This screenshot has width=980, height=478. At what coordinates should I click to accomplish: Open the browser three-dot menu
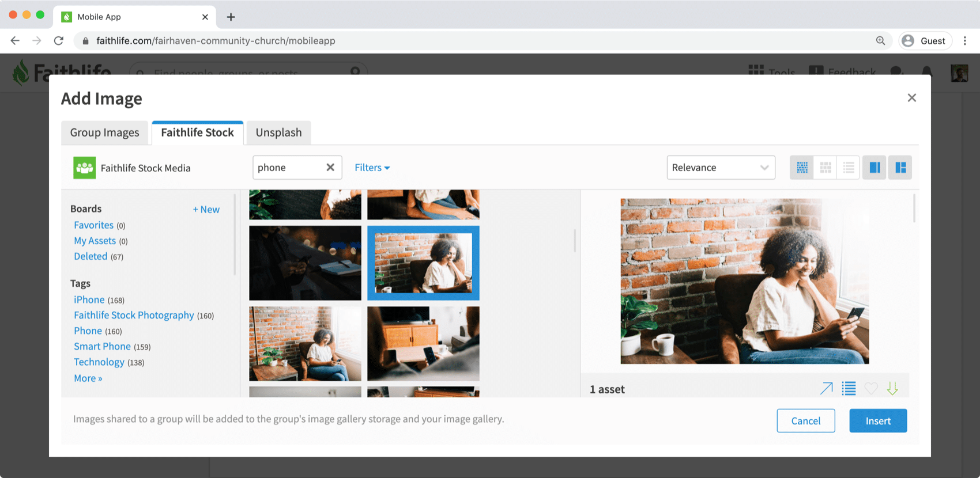click(x=965, y=41)
